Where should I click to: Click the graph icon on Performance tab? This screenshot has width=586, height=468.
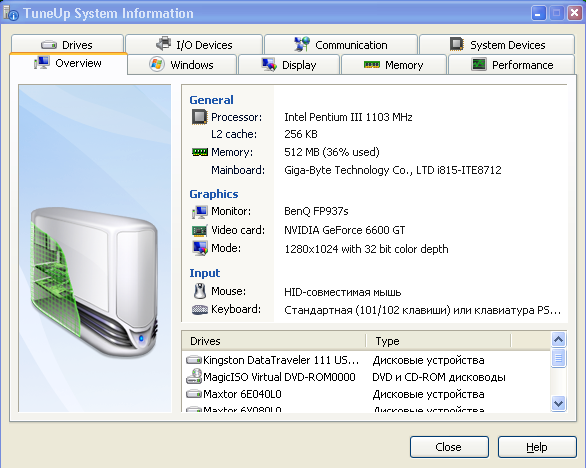click(479, 64)
